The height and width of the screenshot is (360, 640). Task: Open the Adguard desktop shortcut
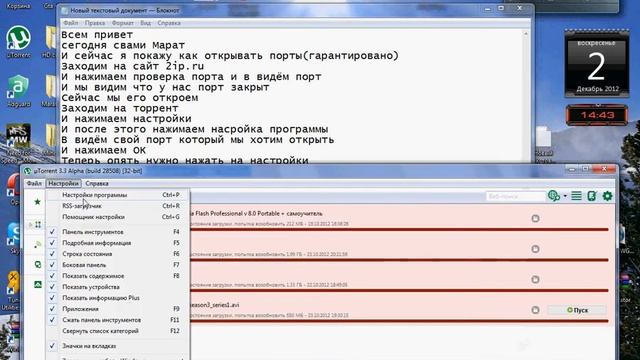click(18, 91)
